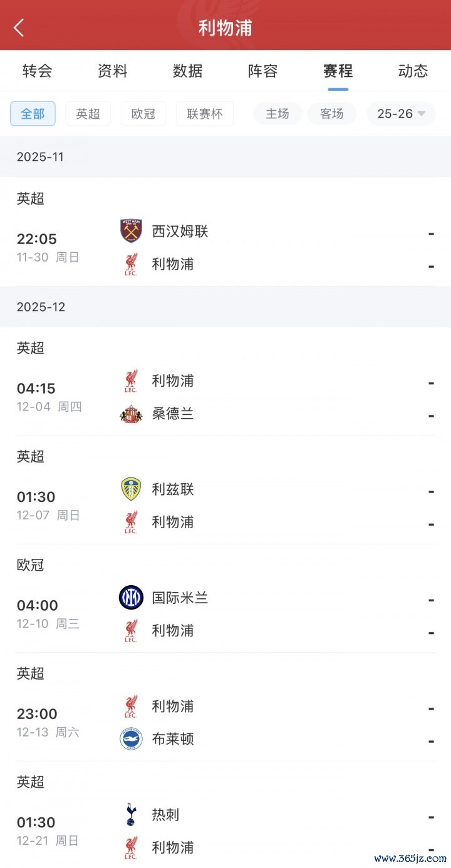Image resolution: width=451 pixels, height=868 pixels.
Task: Select the 联赛杯 filter button
Action: point(204,114)
